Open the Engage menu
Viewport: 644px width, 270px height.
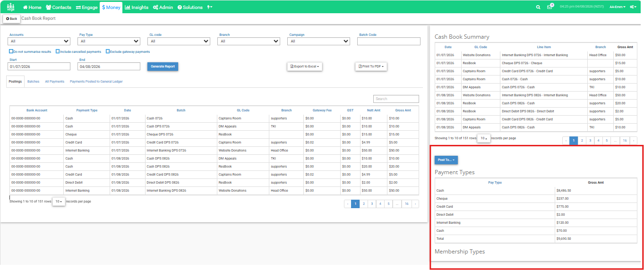pyautogui.click(x=86, y=8)
